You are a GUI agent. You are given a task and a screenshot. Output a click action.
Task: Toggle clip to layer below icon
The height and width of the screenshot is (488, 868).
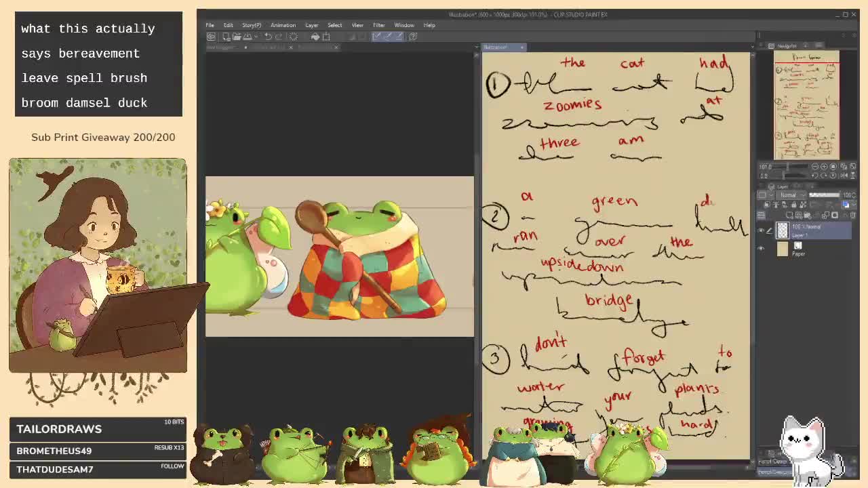point(767,205)
